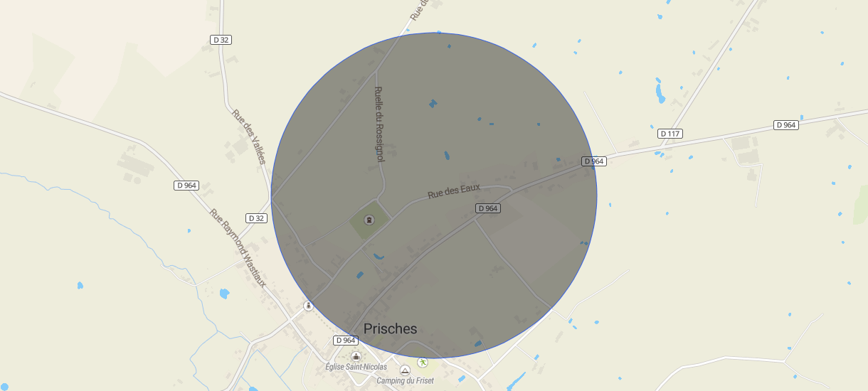
Task: Click the D 964 shield below Rue des Eaux
Action: tap(487, 208)
